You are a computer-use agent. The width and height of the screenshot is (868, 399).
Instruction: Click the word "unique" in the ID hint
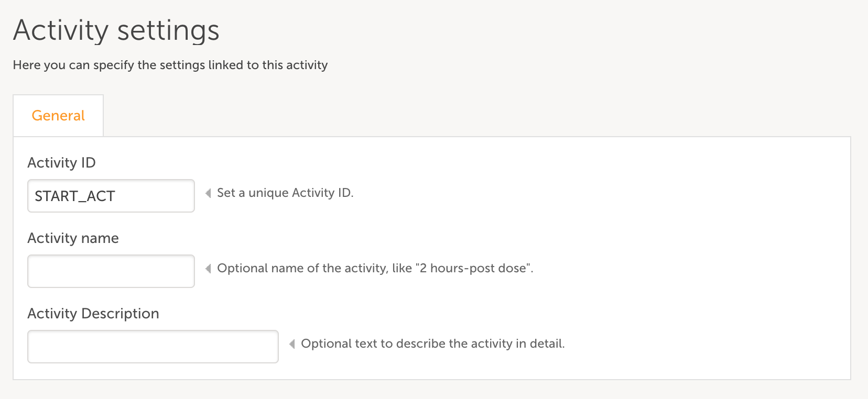268,193
